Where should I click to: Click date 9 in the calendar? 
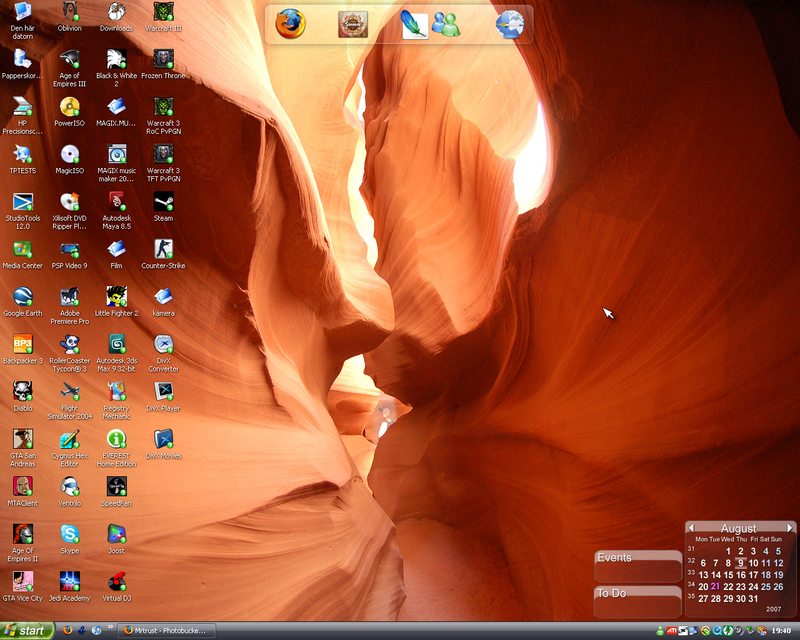[740, 563]
